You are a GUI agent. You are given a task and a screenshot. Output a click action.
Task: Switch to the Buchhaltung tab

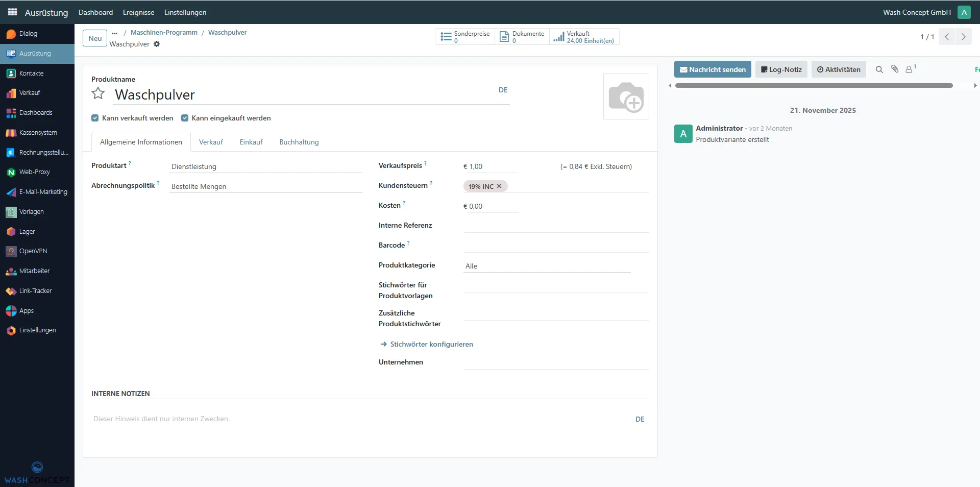click(x=299, y=142)
